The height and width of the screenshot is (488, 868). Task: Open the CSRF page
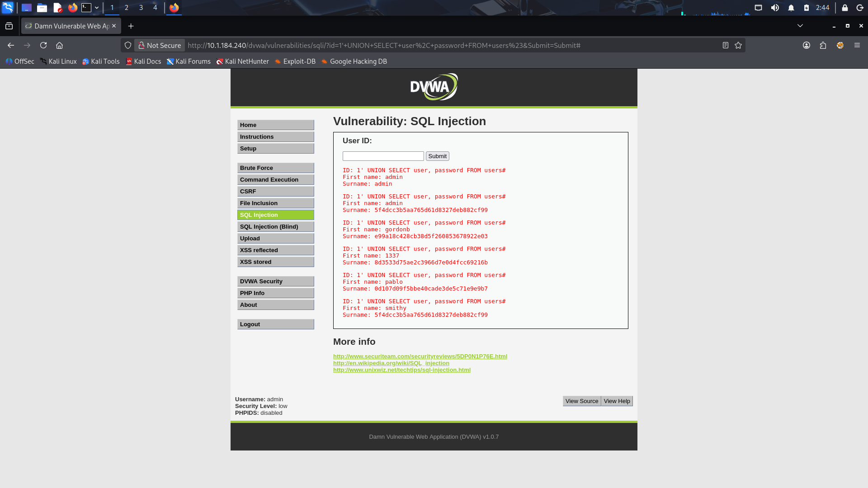pos(276,192)
